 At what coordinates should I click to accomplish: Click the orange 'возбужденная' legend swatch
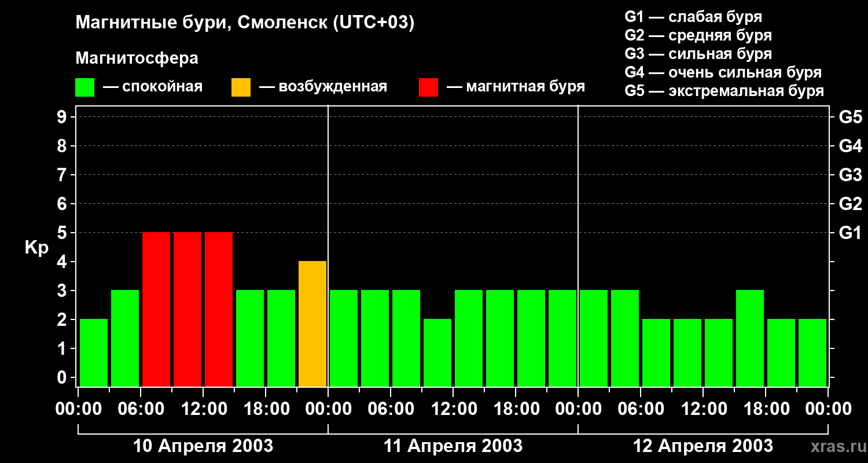click(x=241, y=87)
